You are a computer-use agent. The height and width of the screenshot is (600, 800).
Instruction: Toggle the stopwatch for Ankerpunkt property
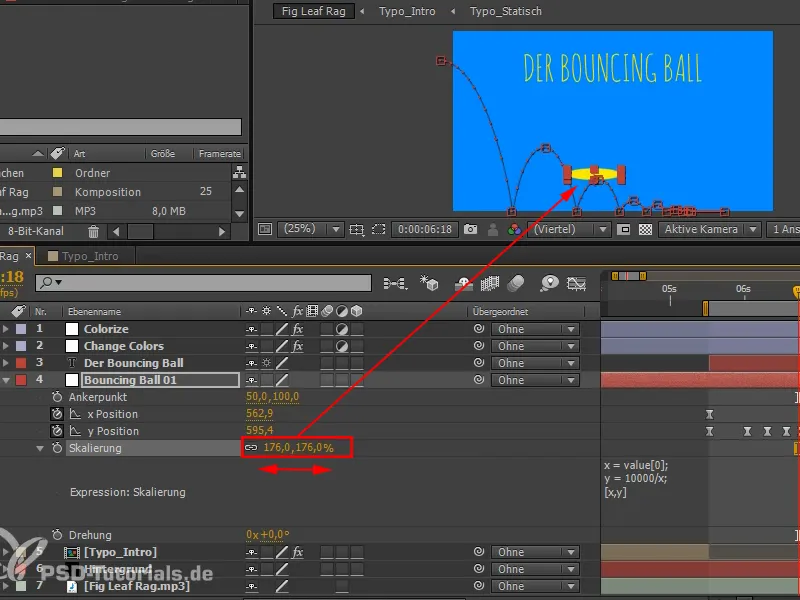(57, 397)
